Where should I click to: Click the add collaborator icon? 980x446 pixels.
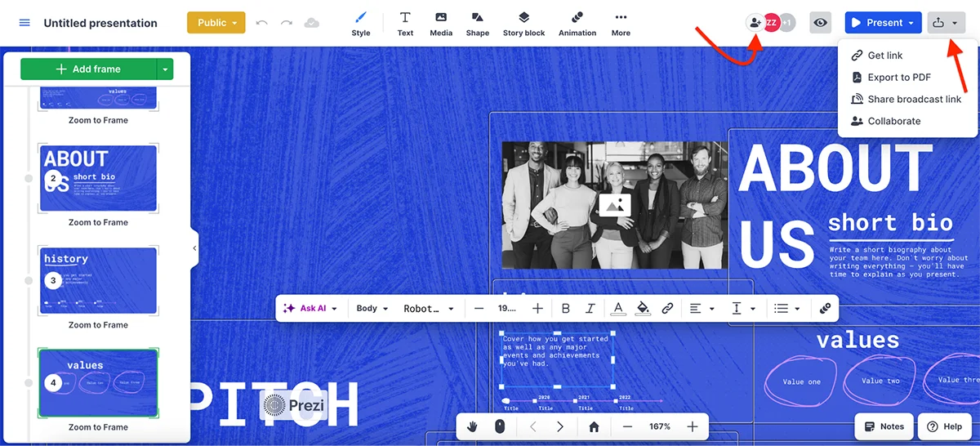point(755,23)
